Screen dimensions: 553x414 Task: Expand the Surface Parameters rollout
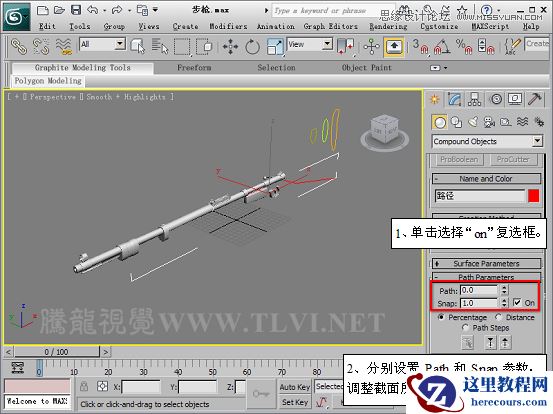pos(486,263)
